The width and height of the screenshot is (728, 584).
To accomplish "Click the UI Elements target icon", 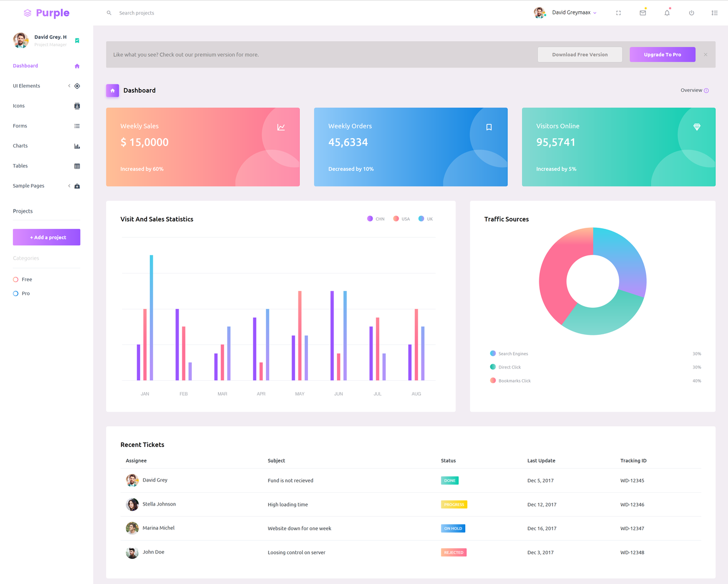I will pos(77,86).
